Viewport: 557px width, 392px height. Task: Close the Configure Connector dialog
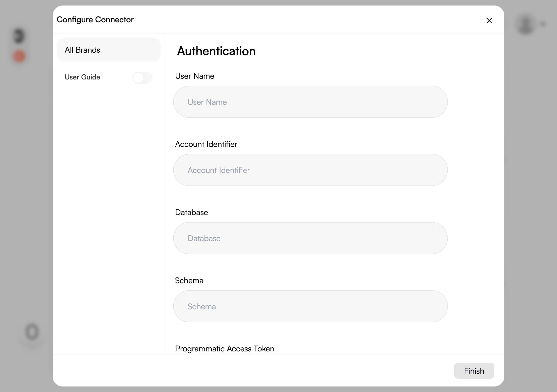click(489, 21)
